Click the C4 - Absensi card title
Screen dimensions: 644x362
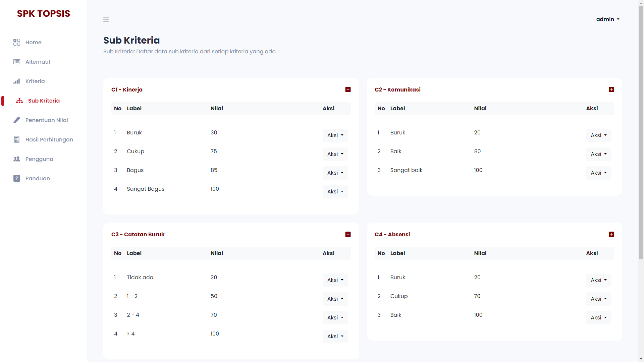click(x=392, y=234)
